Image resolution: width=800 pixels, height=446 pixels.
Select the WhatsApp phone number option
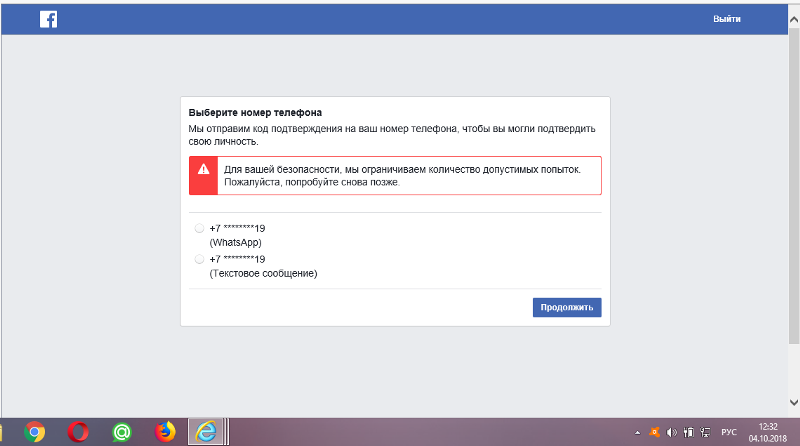(x=199, y=228)
